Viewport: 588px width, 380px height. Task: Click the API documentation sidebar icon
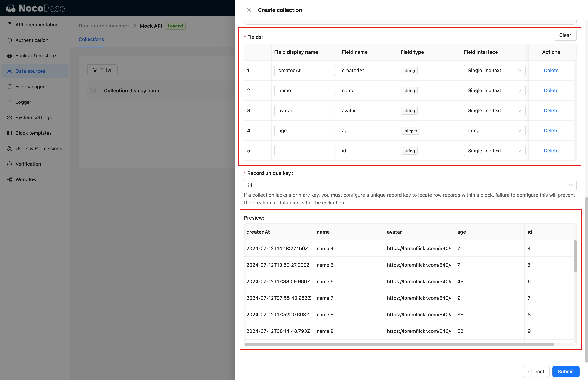click(9, 25)
